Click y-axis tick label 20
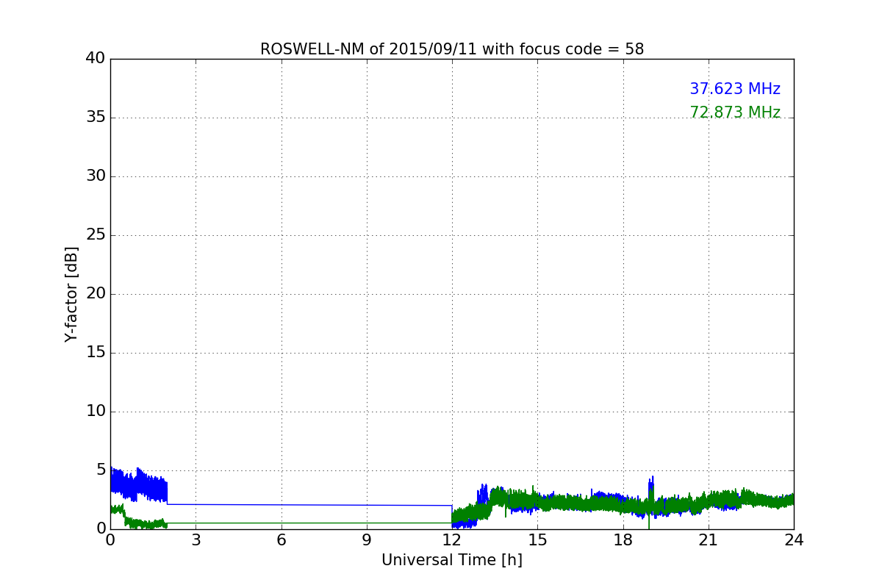Viewport: 882px width, 588px height. click(96, 294)
